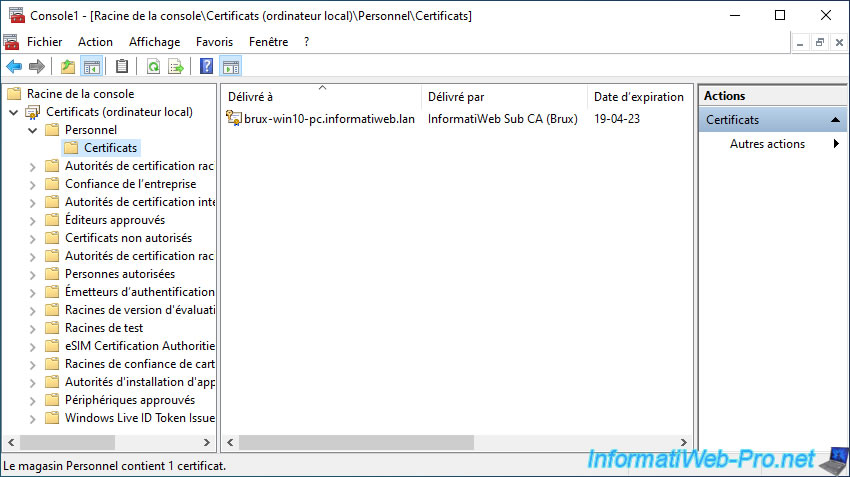
Task: Expand Certificats non autorisés
Action: pos(33,238)
